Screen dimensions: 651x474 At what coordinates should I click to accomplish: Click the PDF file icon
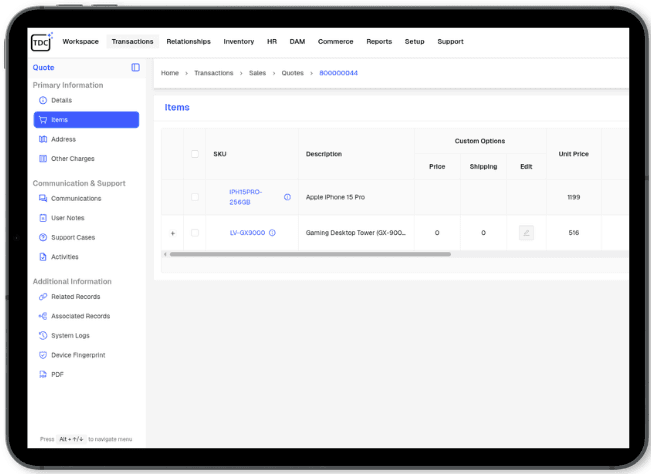coord(43,374)
